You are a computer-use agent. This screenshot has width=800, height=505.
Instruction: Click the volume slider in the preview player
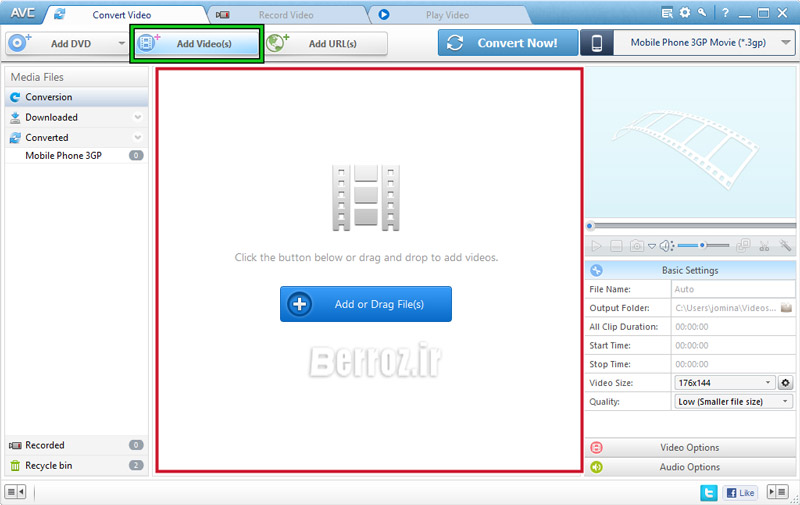point(704,245)
